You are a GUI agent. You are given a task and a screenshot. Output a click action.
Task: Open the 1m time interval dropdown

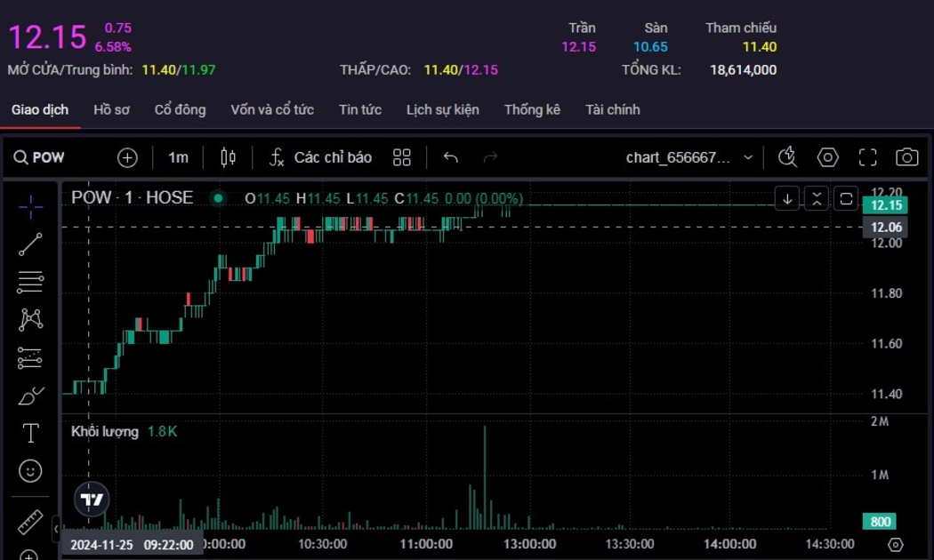[x=178, y=157]
